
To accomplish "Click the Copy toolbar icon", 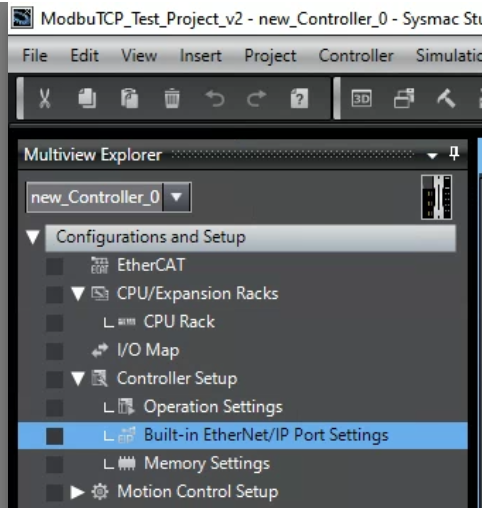I will click(87, 98).
